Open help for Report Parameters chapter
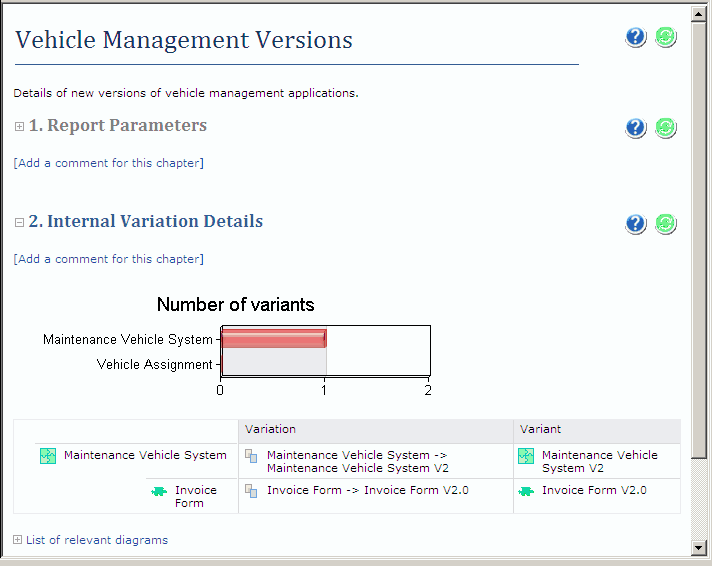This screenshot has height=566, width=712. click(636, 127)
